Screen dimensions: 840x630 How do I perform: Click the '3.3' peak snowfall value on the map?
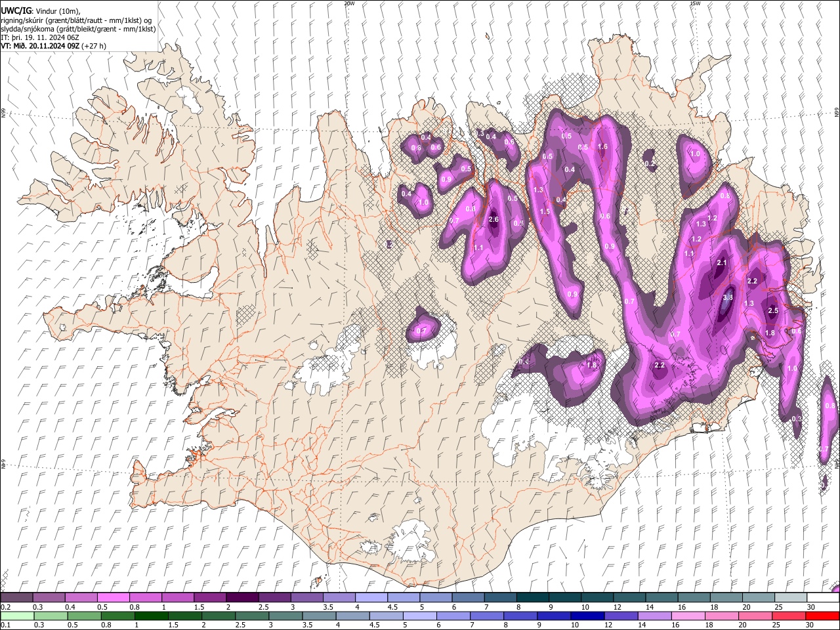coord(728,298)
